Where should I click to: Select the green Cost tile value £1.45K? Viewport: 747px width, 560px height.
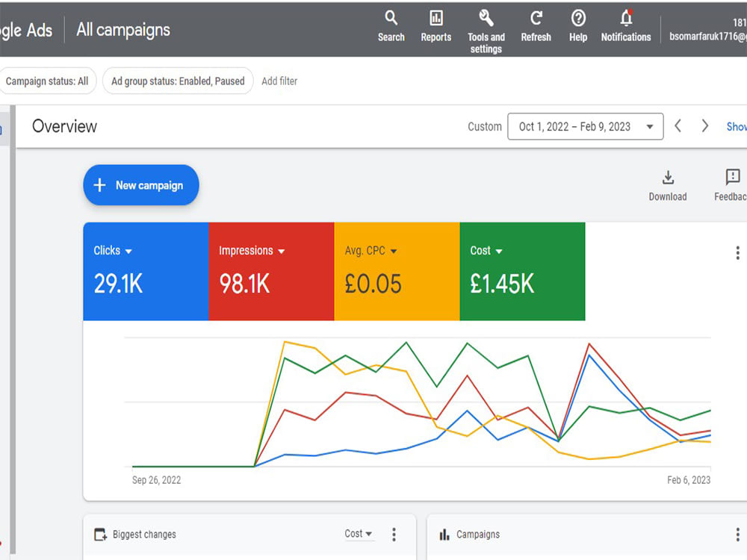point(502,284)
